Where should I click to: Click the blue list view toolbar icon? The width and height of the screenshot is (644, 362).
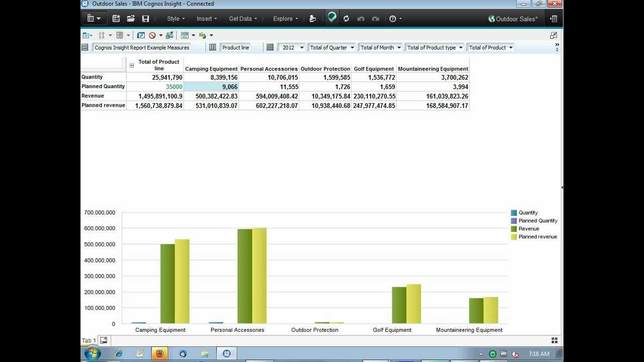pyautogui.click(x=88, y=35)
